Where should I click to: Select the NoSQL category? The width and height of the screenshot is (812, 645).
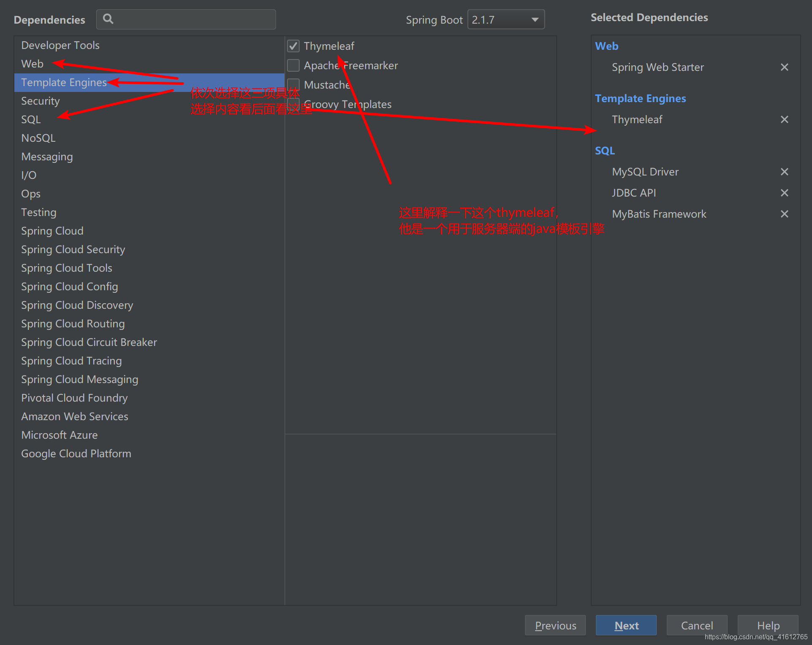38,138
